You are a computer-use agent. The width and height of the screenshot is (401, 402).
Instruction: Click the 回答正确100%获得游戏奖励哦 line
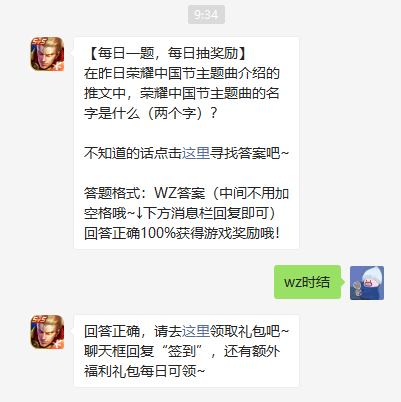tap(182, 233)
